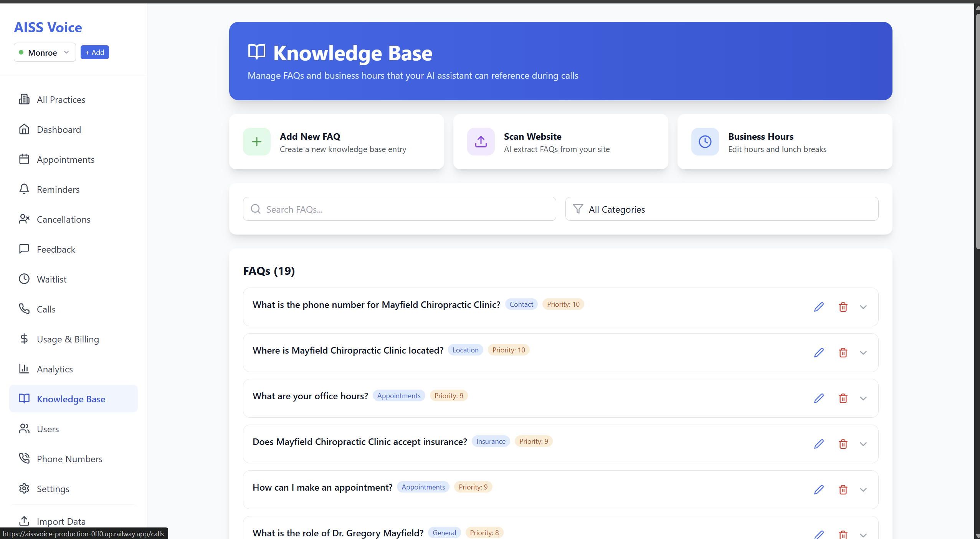Screen dimensions: 980x539
Task: Open the All Categories filter dropdown
Action: (722, 209)
